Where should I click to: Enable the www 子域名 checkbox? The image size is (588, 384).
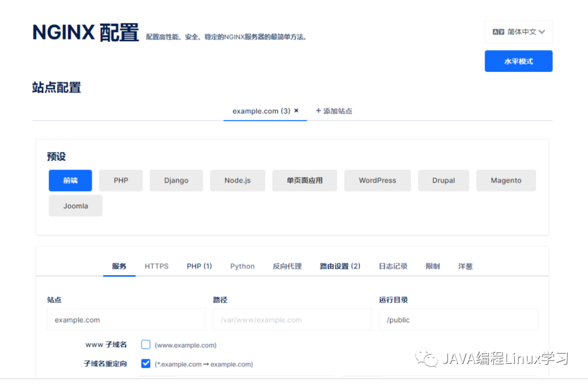145,345
